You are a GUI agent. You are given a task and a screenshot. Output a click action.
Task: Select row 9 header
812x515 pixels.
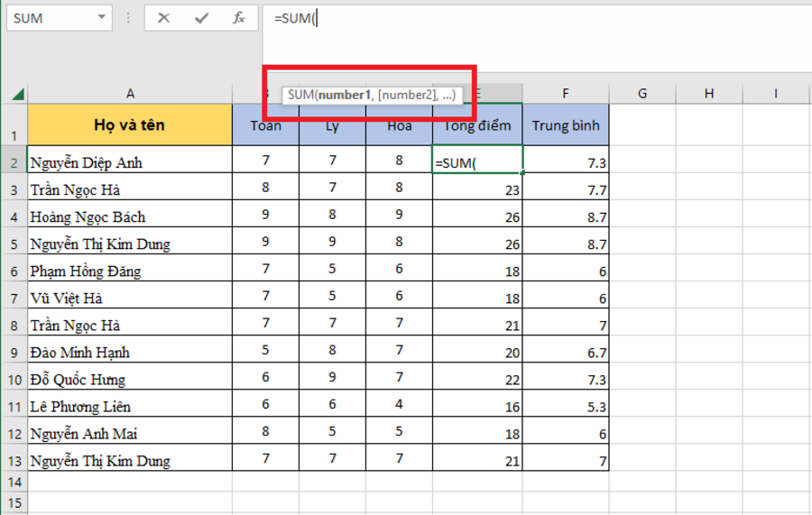(14, 349)
